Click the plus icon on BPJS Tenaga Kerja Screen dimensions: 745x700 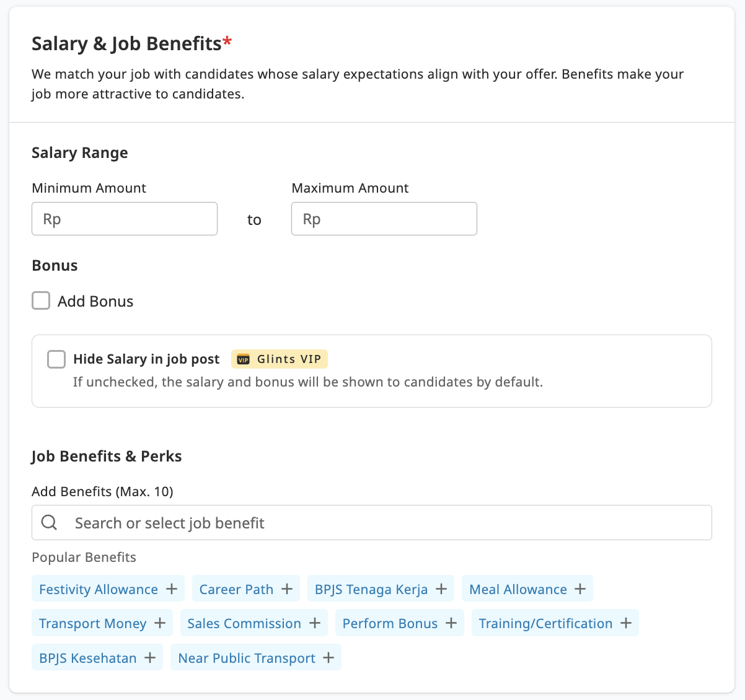click(x=441, y=588)
